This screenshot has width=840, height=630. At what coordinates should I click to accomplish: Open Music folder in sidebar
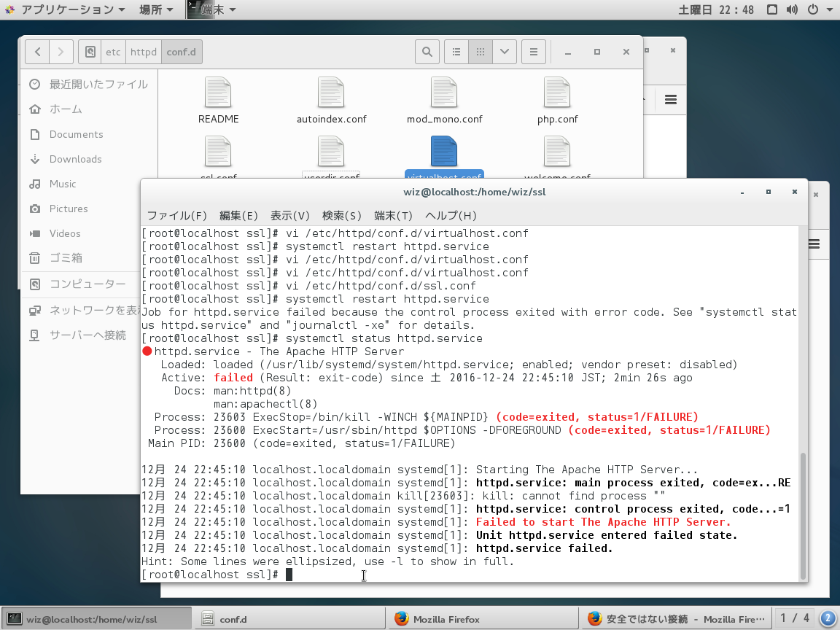tap(89, 184)
